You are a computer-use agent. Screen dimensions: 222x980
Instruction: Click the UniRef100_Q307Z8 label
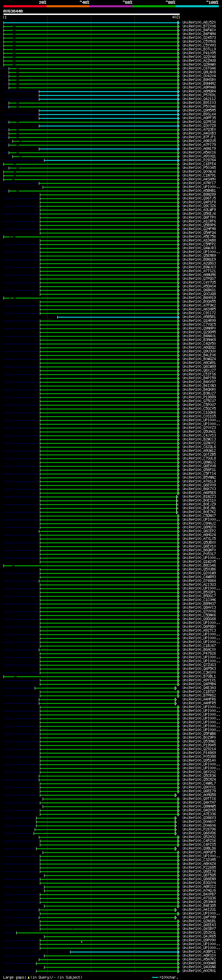tap(199, 125)
